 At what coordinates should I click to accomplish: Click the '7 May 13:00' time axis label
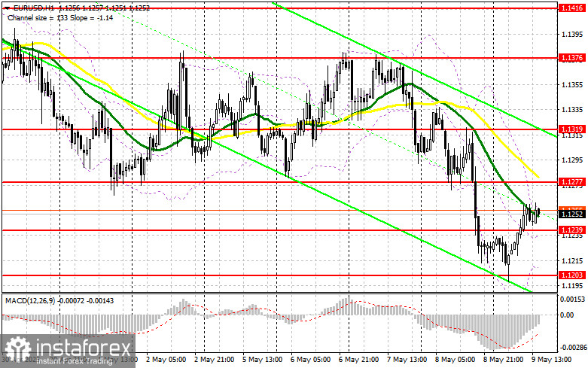coord(407,360)
